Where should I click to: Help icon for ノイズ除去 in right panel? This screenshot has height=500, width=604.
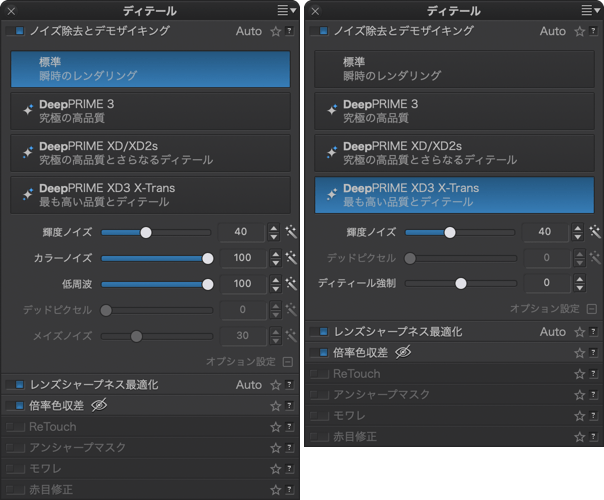(x=593, y=31)
